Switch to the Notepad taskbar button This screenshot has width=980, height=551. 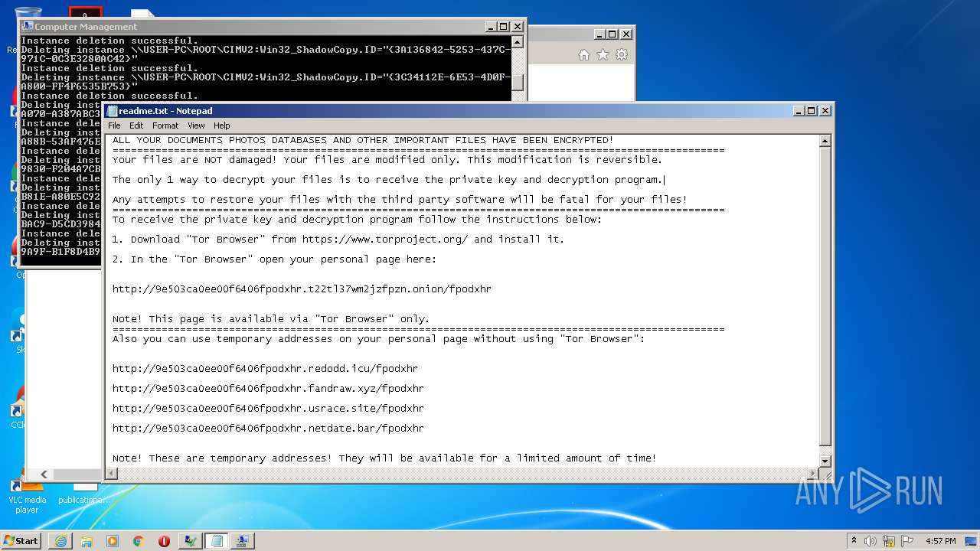216,541
